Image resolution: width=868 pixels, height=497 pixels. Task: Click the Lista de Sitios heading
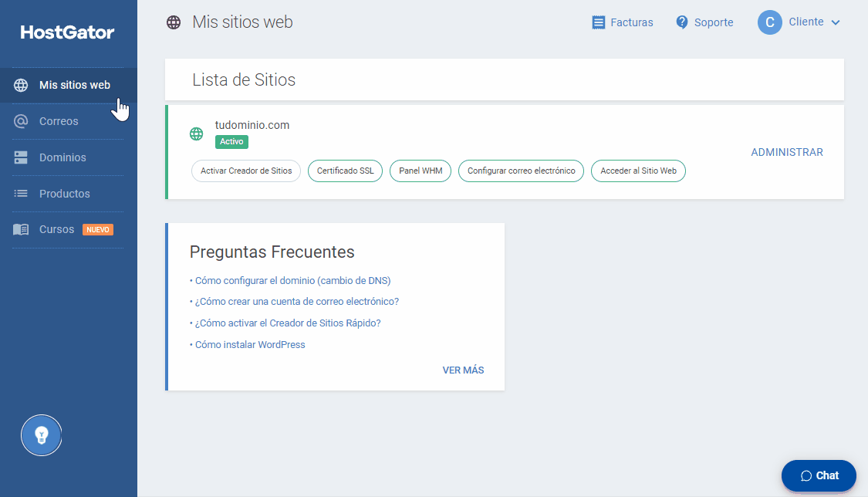point(244,79)
